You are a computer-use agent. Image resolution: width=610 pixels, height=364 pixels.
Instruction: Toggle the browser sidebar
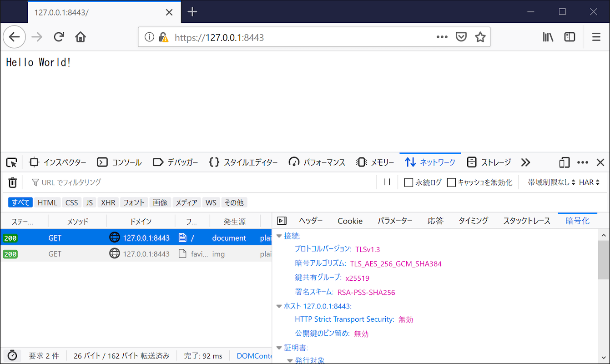point(570,36)
